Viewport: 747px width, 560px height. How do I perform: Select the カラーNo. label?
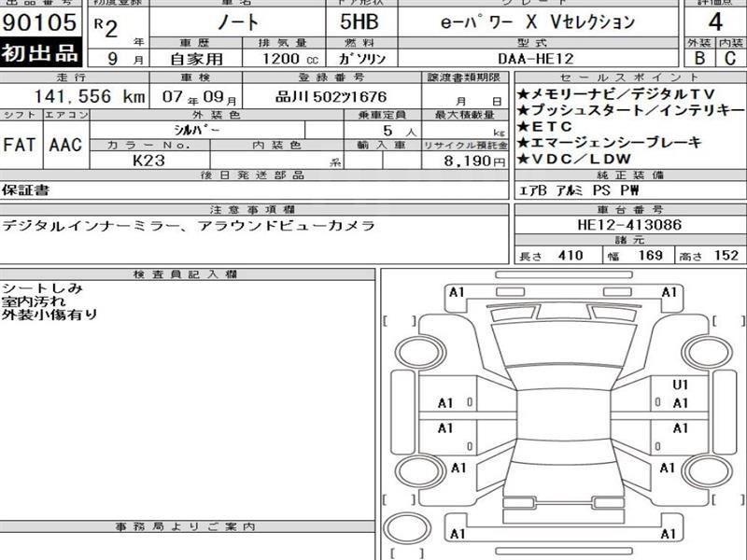(x=149, y=146)
